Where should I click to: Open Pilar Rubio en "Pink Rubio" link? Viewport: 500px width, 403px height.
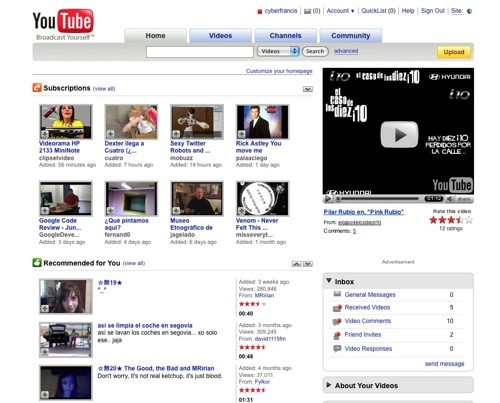click(364, 212)
